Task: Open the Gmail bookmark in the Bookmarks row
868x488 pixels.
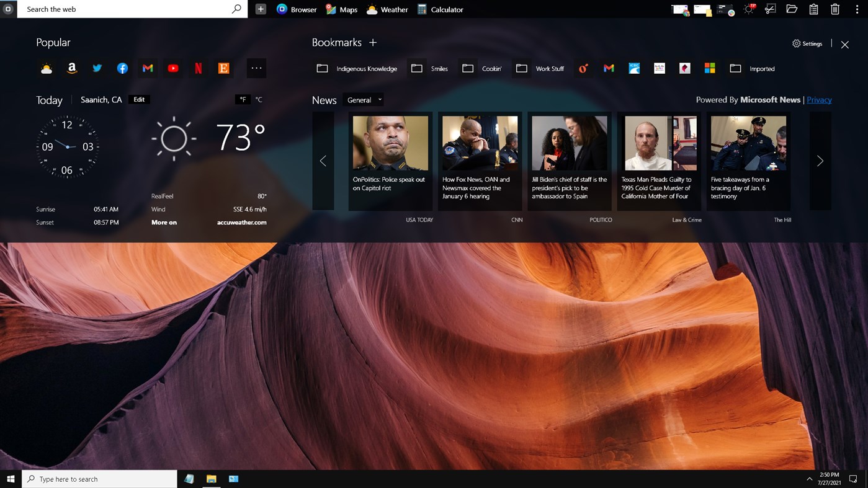Action: (x=609, y=68)
